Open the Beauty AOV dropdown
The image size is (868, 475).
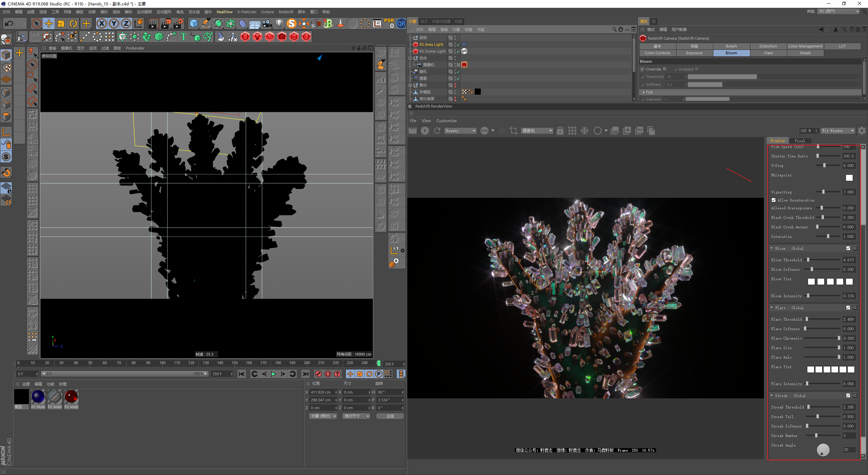(460, 131)
